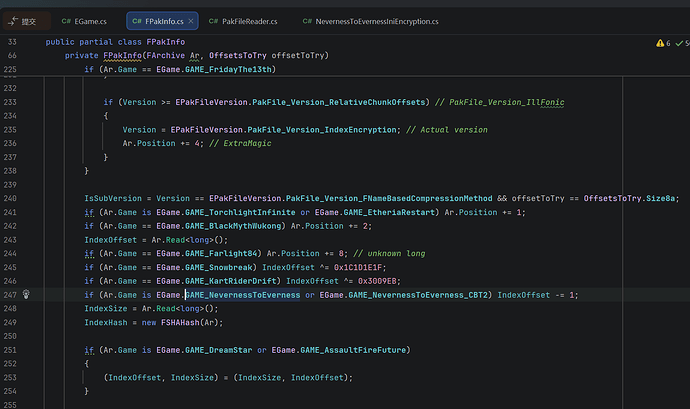690x409 pixels.
Task: Click 'GAME_TorchlightInfinite' on line 241
Action: (240, 212)
